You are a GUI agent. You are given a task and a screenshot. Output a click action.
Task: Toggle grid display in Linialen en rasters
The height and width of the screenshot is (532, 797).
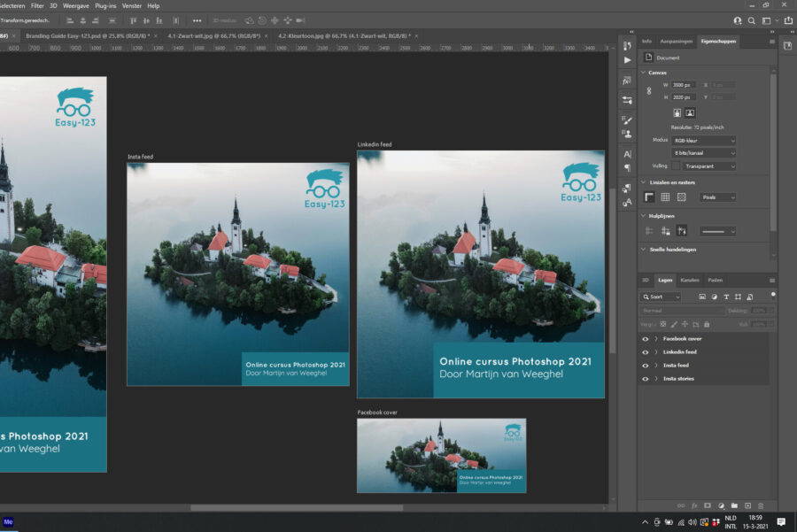(x=665, y=197)
